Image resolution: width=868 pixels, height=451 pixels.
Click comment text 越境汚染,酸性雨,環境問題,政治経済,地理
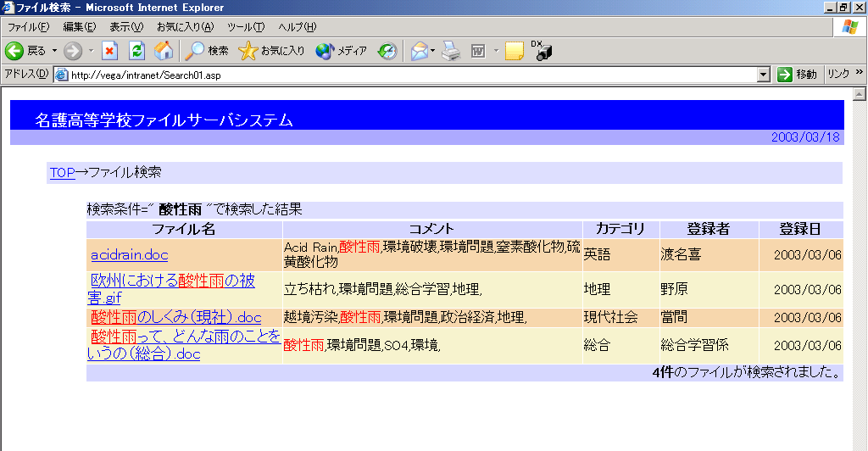[405, 317]
